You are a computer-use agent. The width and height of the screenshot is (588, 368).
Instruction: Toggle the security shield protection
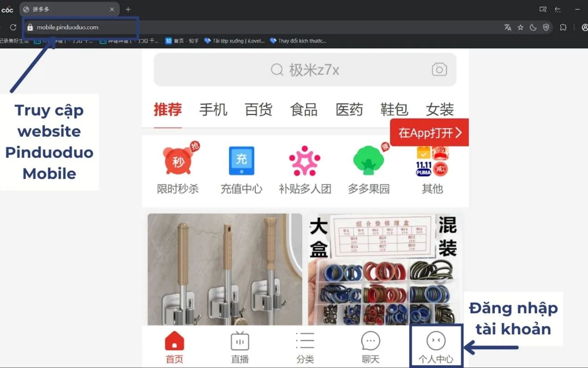pyautogui.click(x=546, y=27)
